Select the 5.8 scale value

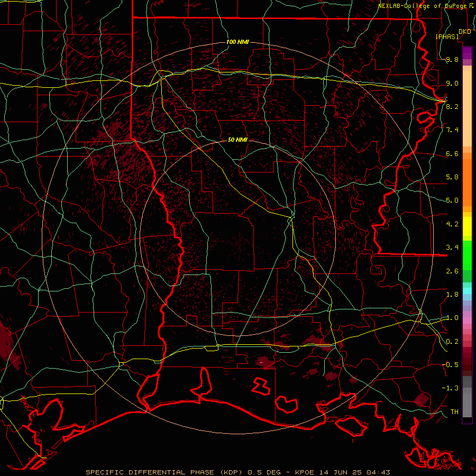pos(452,177)
